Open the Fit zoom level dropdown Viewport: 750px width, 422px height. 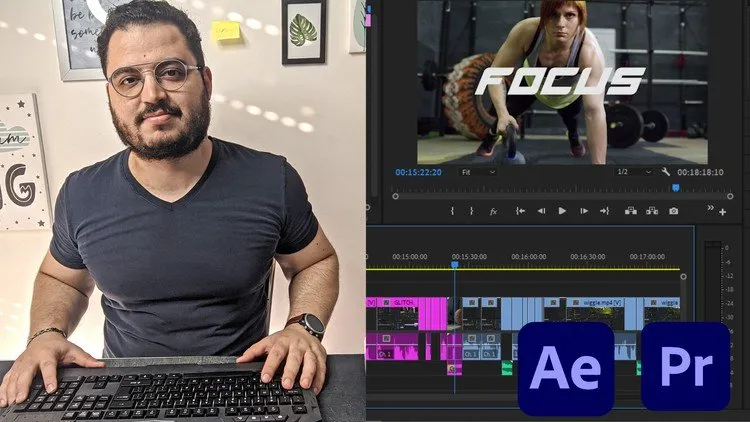click(x=478, y=172)
